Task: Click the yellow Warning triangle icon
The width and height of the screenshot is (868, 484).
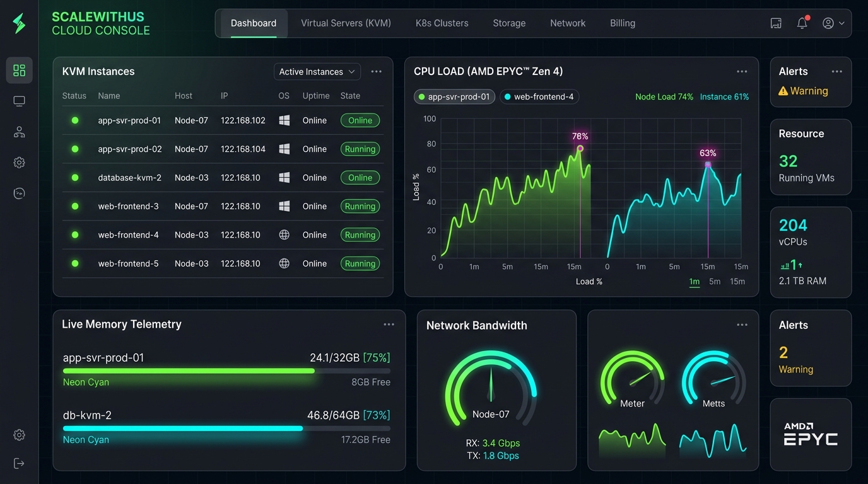Action: coord(783,91)
